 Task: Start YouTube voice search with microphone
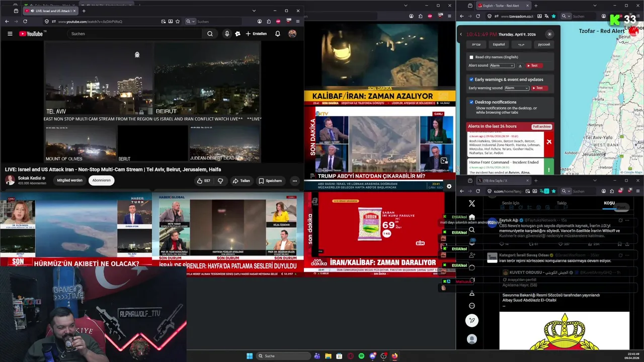227,34
